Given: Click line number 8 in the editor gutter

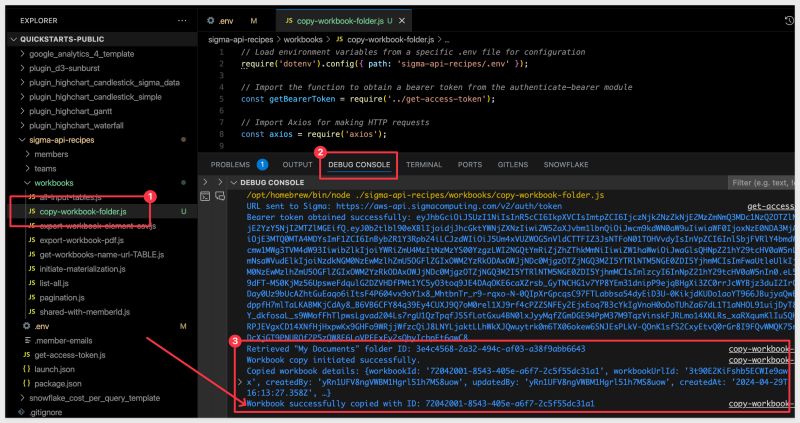Looking at the screenshot, I should [x=221, y=134].
